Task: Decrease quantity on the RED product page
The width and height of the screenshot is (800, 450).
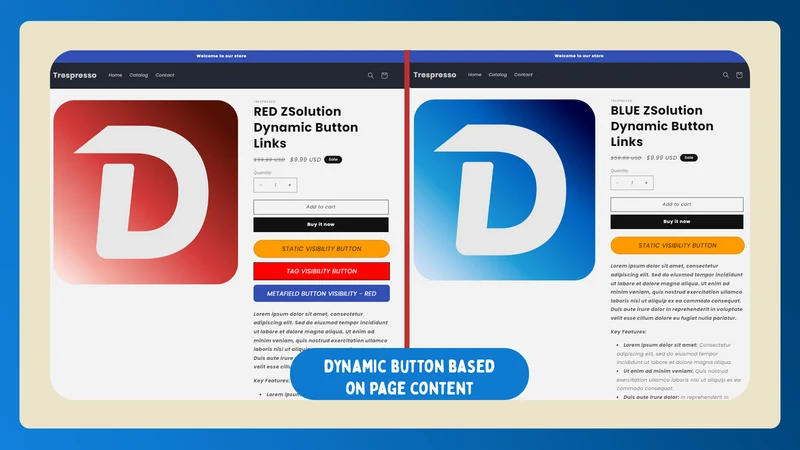Action: [261, 185]
